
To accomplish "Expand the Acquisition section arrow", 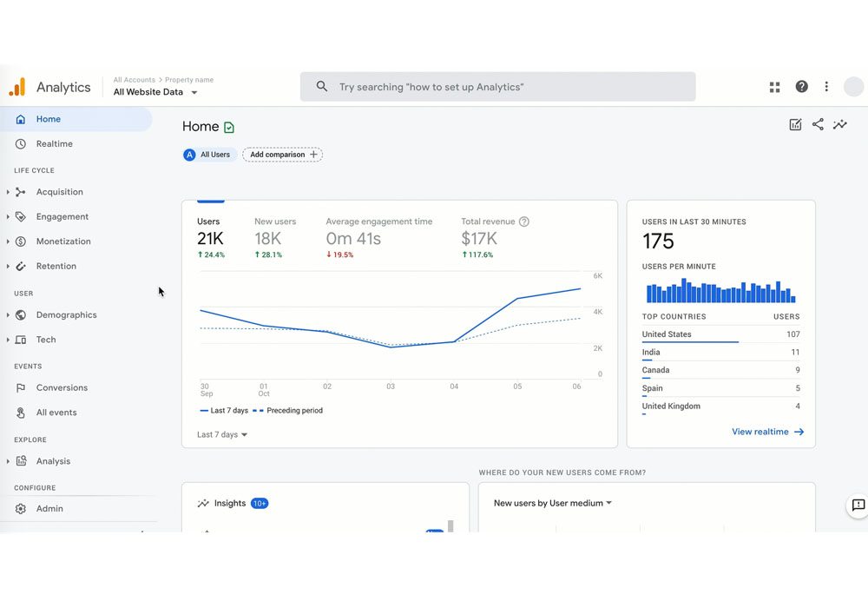I will coord(8,192).
